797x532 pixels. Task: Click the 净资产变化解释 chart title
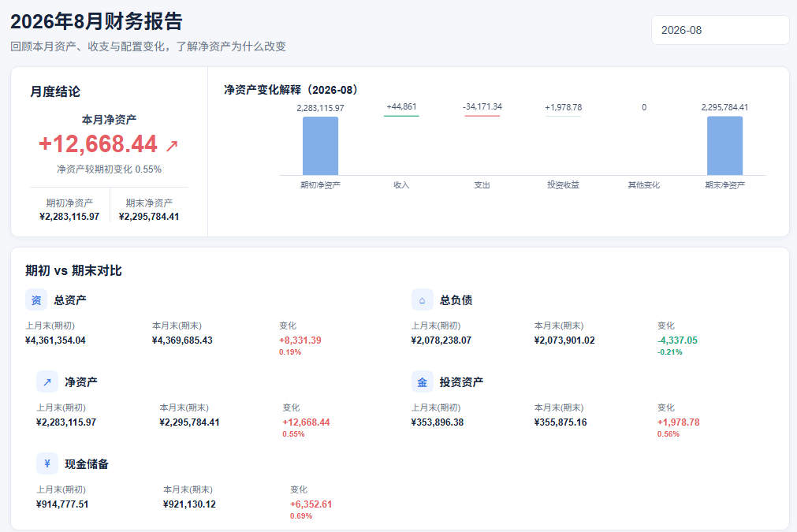pyautogui.click(x=292, y=90)
